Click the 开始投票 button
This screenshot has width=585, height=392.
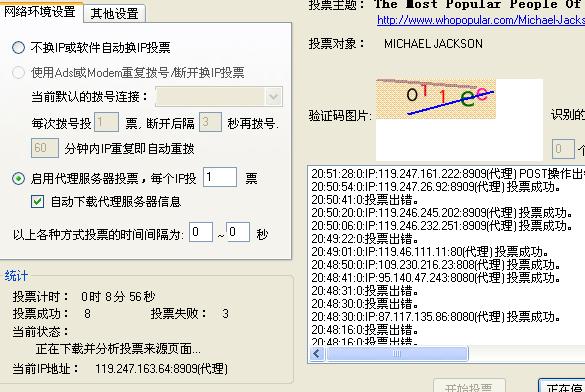click(469, 386)
